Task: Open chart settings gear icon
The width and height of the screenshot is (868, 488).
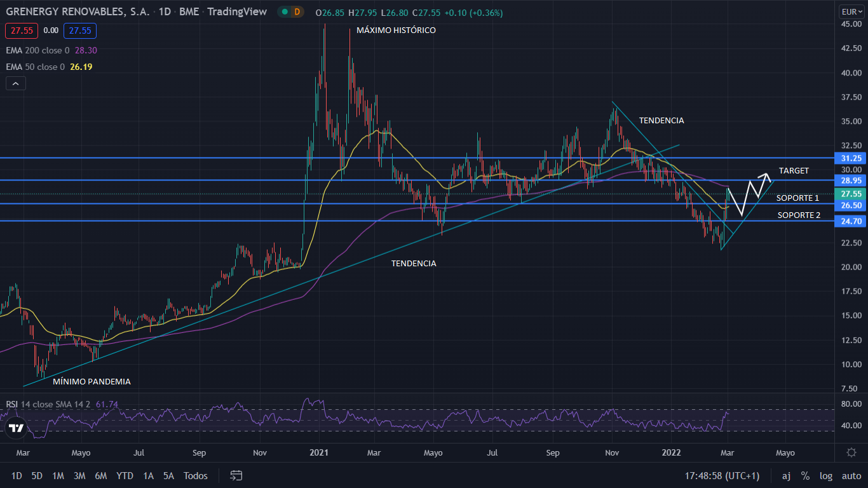Action: point(851,452)
